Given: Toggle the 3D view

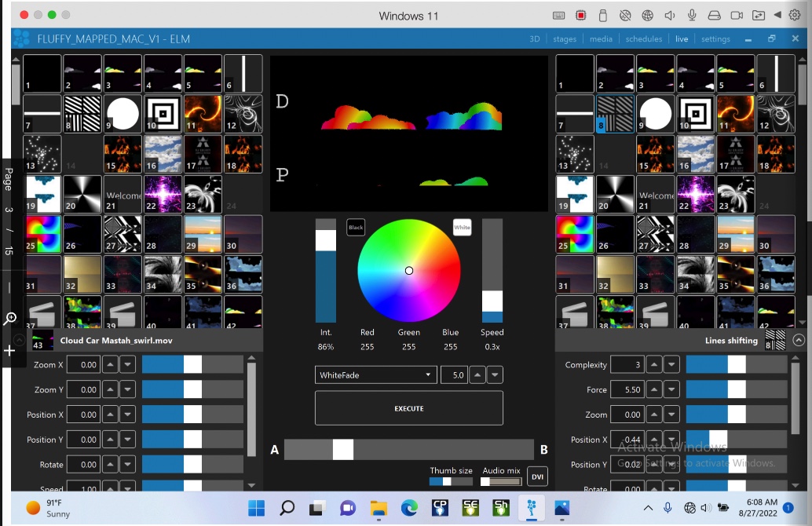Looking at the screenshot, I should tap(535, 38).
